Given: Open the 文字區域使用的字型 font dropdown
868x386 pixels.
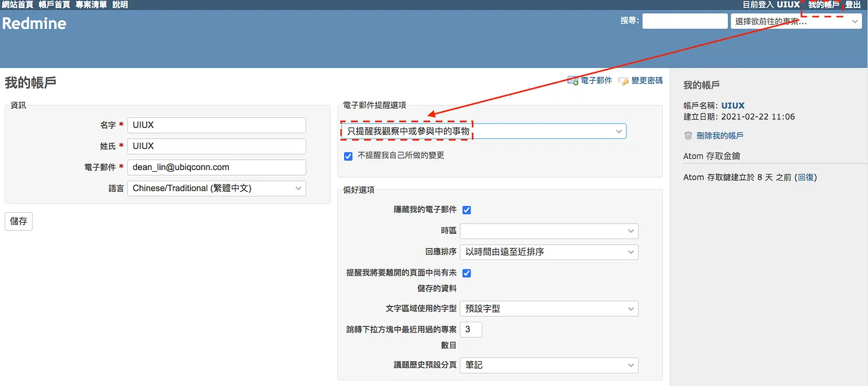Looking at the screenshot, I should pos(549,308).
